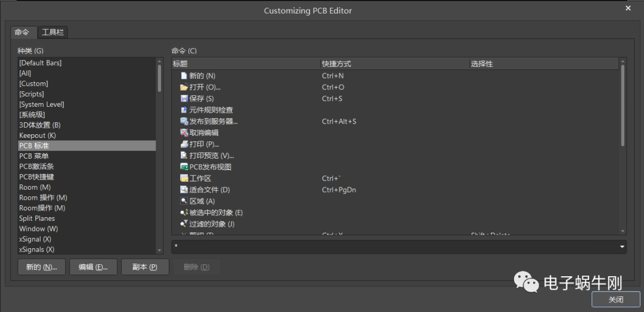Select the PCB发布视图 command row
This screenshot has width=644, height=312.
395,167
